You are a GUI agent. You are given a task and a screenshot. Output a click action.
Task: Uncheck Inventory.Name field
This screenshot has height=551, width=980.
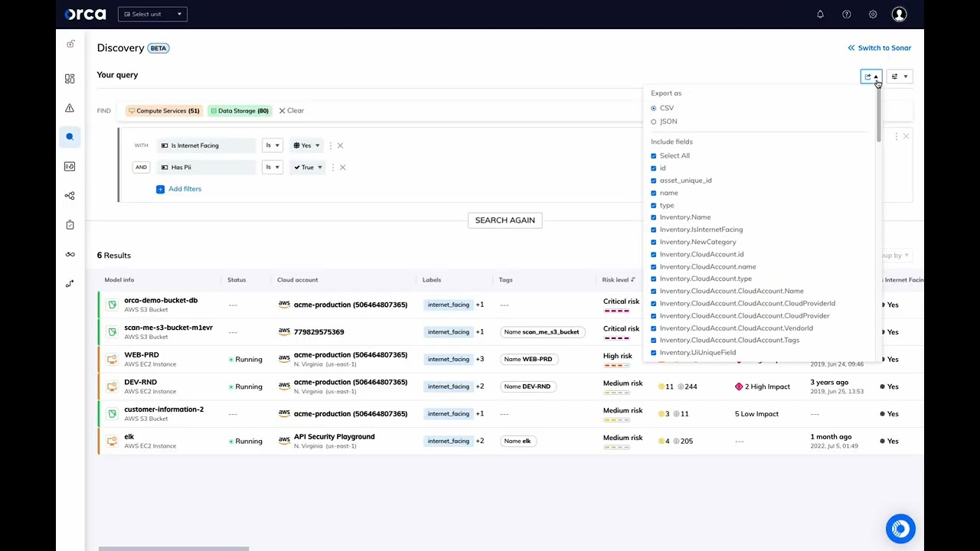point(654,217)
